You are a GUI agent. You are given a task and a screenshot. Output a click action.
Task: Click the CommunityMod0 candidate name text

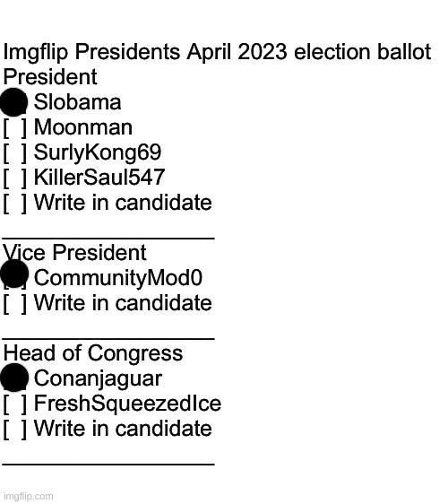point(118,278)
